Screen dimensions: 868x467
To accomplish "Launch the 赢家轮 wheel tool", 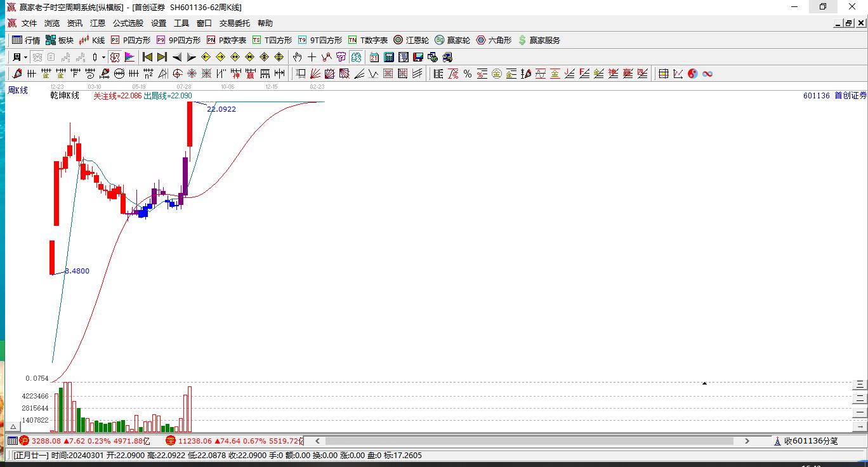I will (x=452, y=40).
